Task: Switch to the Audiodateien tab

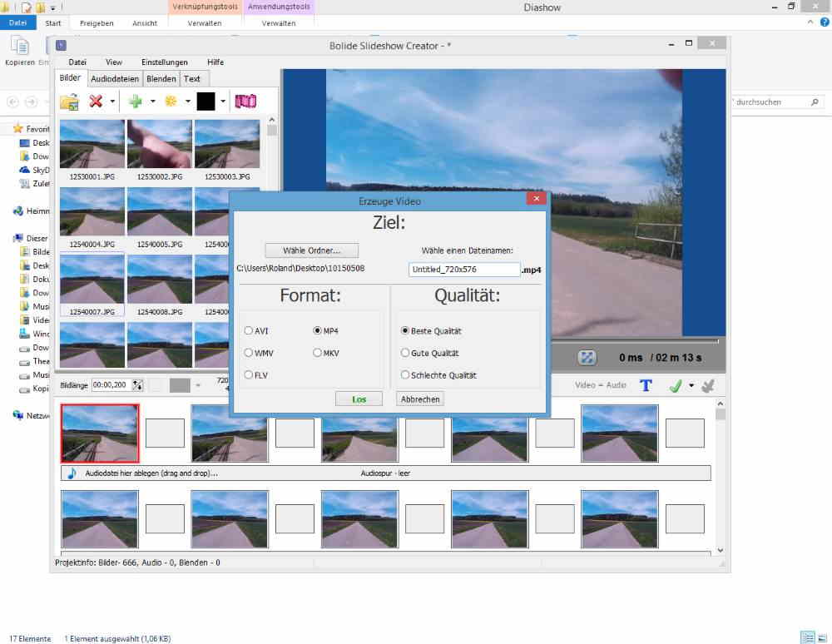Action: point(116,79)
